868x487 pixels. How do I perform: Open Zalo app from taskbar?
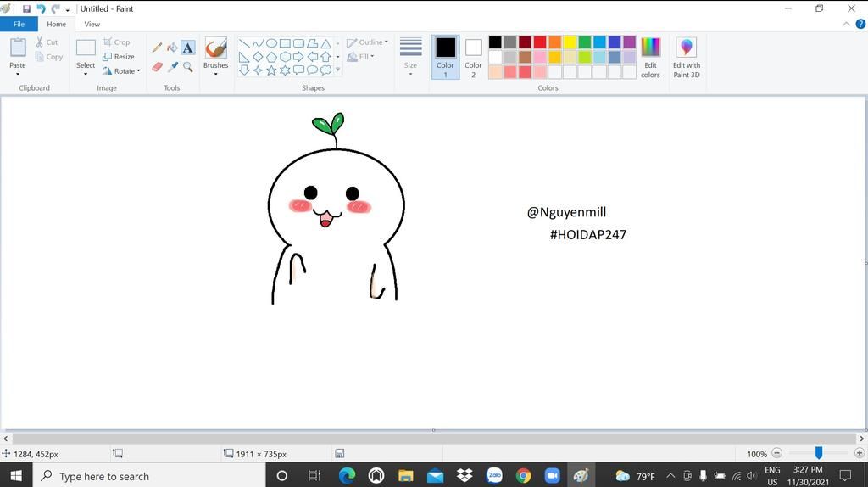point(494,476)
